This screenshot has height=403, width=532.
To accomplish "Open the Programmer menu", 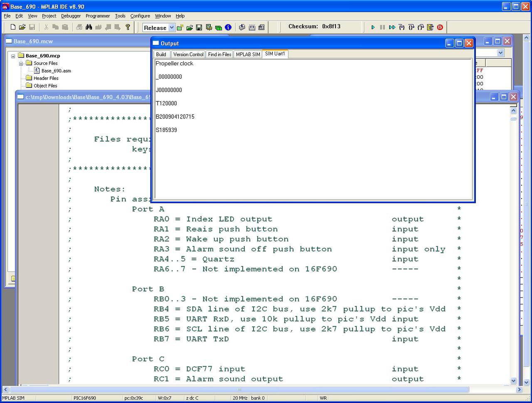I will [x=98, y=16].
